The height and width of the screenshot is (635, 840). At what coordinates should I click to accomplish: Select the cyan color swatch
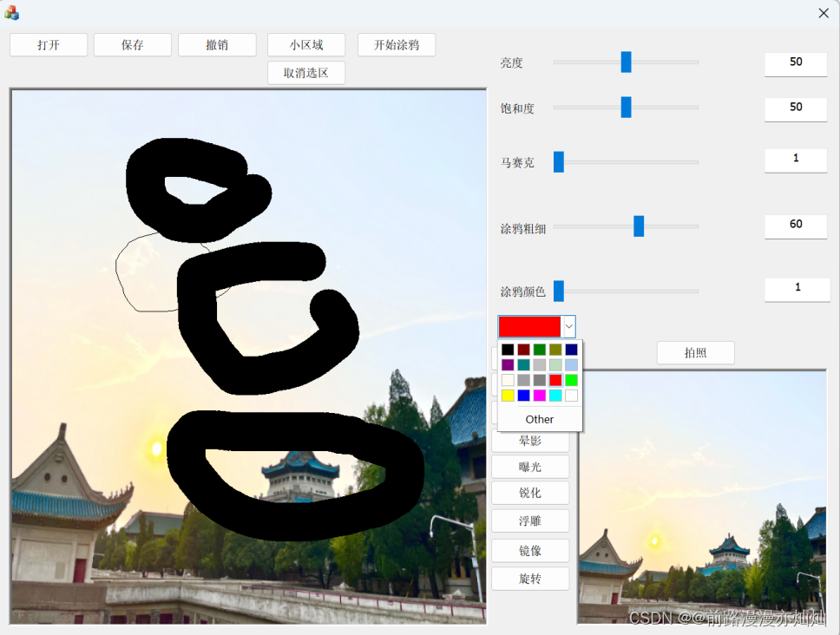(x=555, y=395)
